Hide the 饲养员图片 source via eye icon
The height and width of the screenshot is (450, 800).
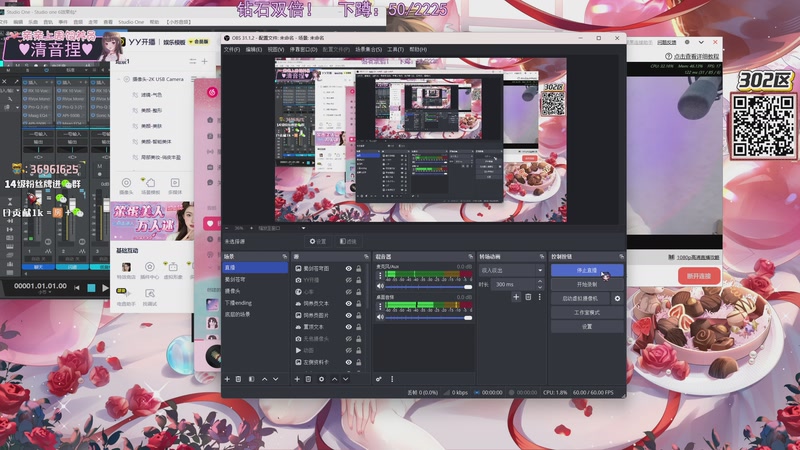(x=348, y=315)
